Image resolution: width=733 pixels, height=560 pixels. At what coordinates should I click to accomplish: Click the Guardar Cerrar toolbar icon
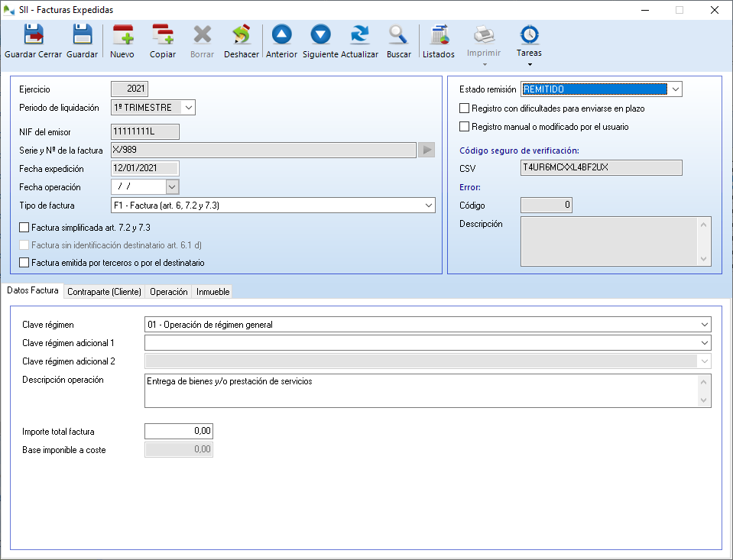33,41
